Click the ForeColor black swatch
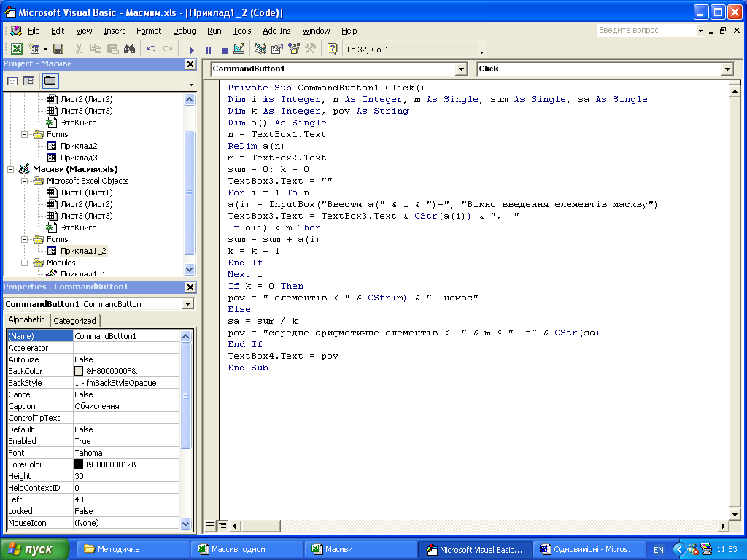Viewport: 747px width, 560px height. pos(79,464)
